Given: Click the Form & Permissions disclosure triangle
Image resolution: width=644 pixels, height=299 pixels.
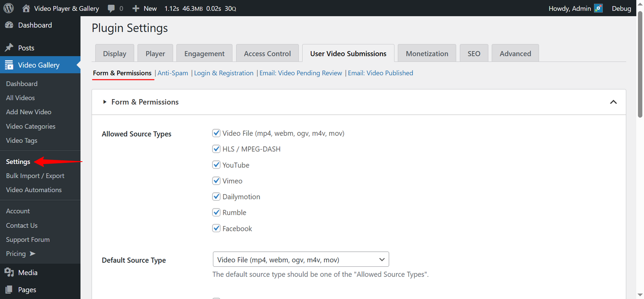Looking at the screenshot, I should (x=105, y=102).
